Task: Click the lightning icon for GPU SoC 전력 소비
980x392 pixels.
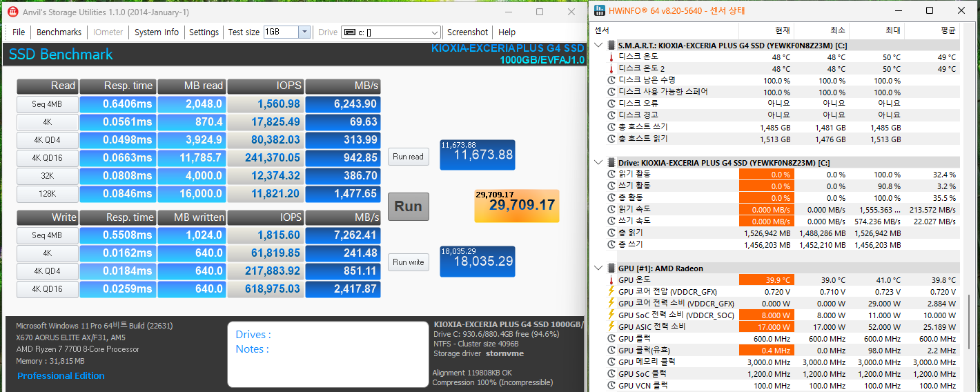Action: (x=611, y=315)
